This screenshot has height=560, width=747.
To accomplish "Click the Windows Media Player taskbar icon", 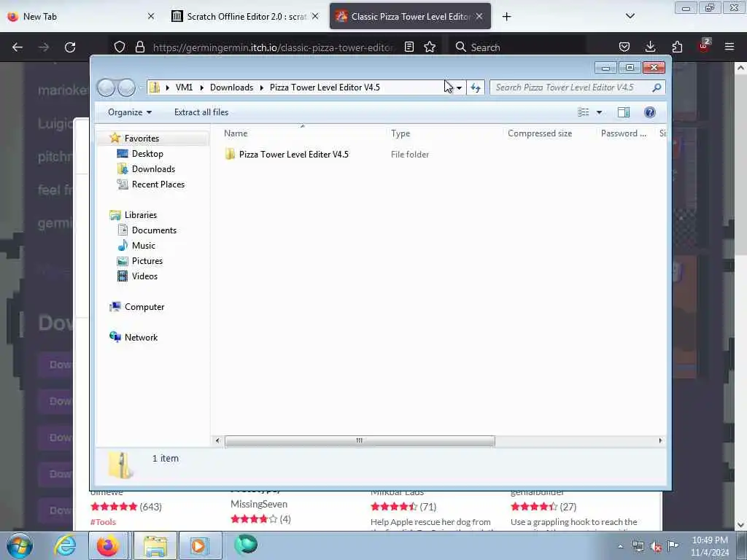I will [200, 545].
